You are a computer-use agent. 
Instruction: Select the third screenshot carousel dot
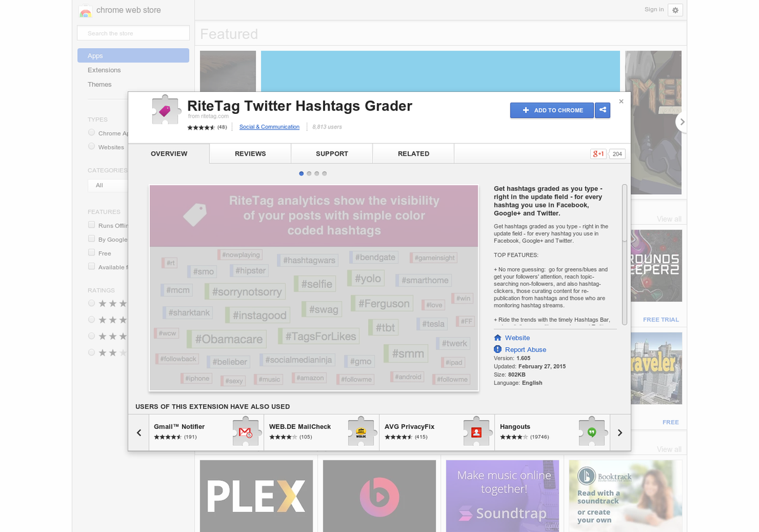tap(317, 173)
